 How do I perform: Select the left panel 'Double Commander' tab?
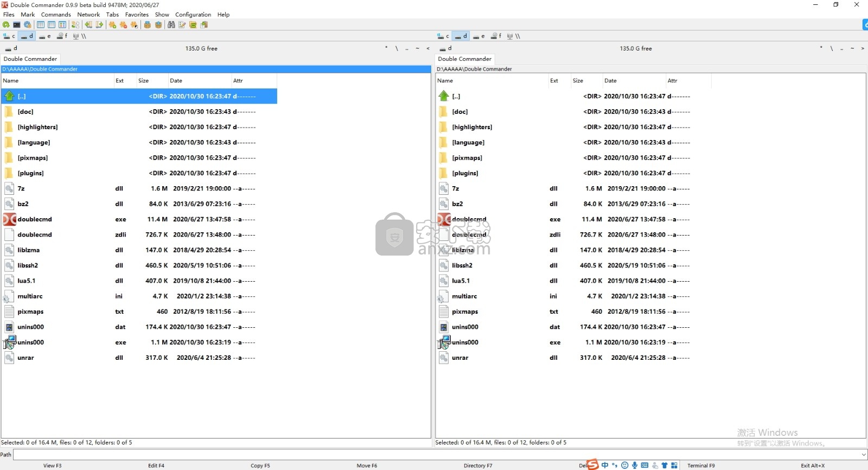tap(30, 59)
